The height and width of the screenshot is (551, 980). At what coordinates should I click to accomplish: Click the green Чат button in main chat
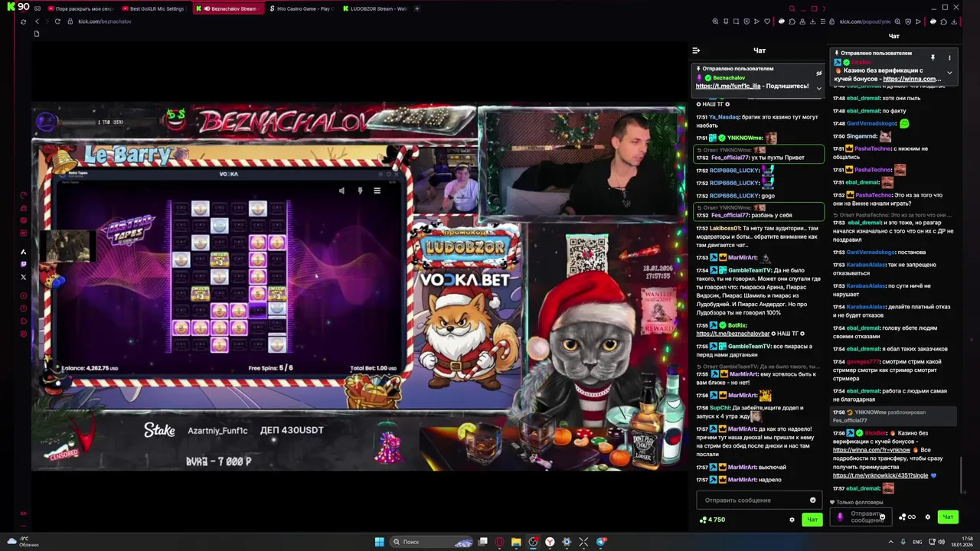812,520
